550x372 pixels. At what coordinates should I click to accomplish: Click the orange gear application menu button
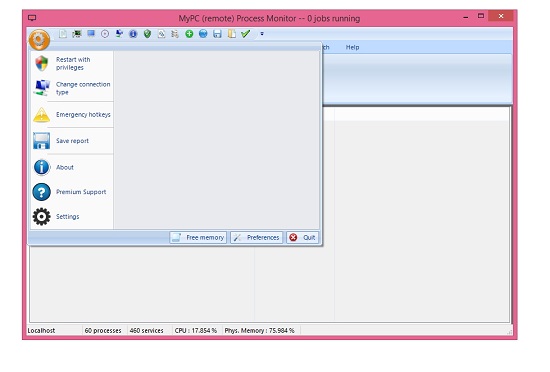pyautogui.click(x=39, y=39)
